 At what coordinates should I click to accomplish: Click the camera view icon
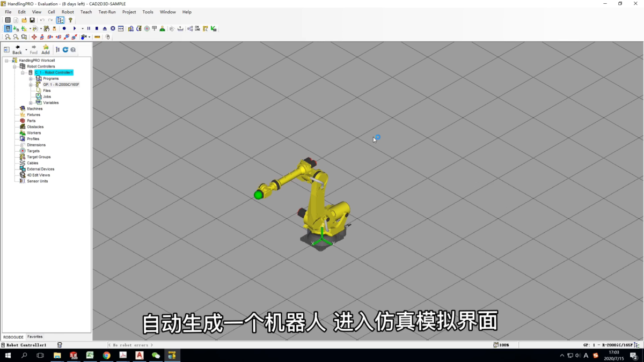83,37
